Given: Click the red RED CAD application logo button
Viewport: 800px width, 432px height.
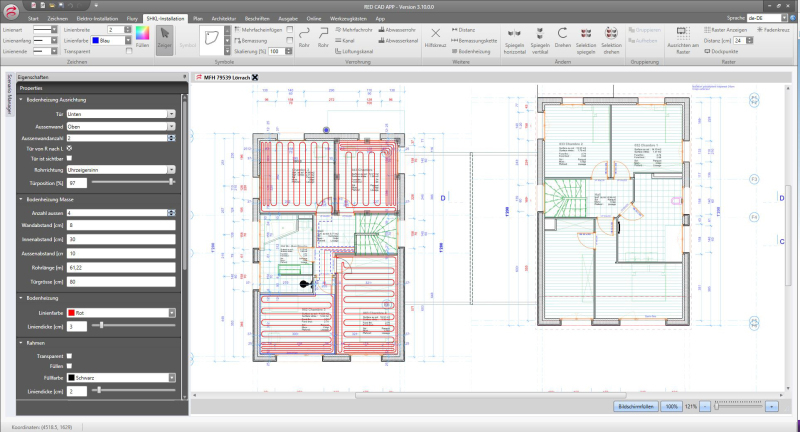Looking at the screenshot, I should pyautogui.click(x=10, y=10).
